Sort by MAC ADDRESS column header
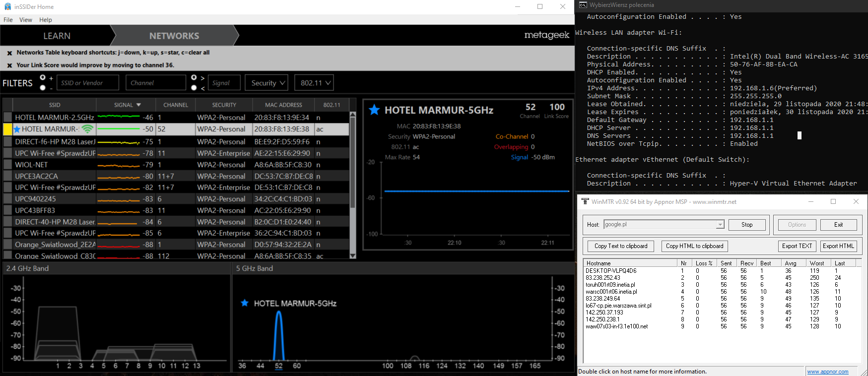This screenshot has height=376, width=868. (x=283, y=105)
